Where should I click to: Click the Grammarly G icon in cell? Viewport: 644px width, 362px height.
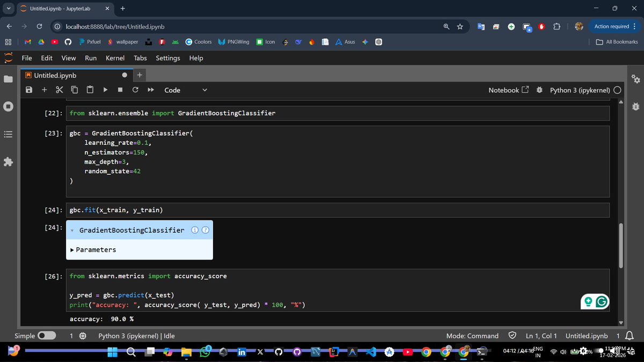click(602, 302)
